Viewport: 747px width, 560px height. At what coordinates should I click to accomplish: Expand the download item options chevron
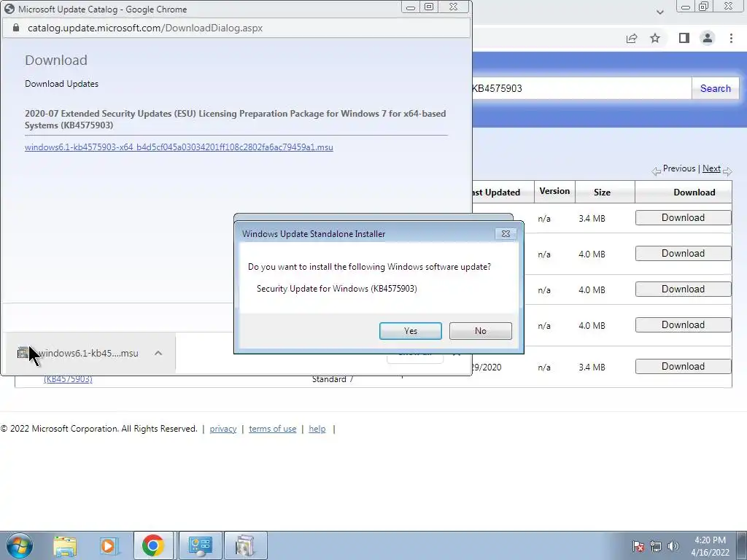tap(158, 354)
